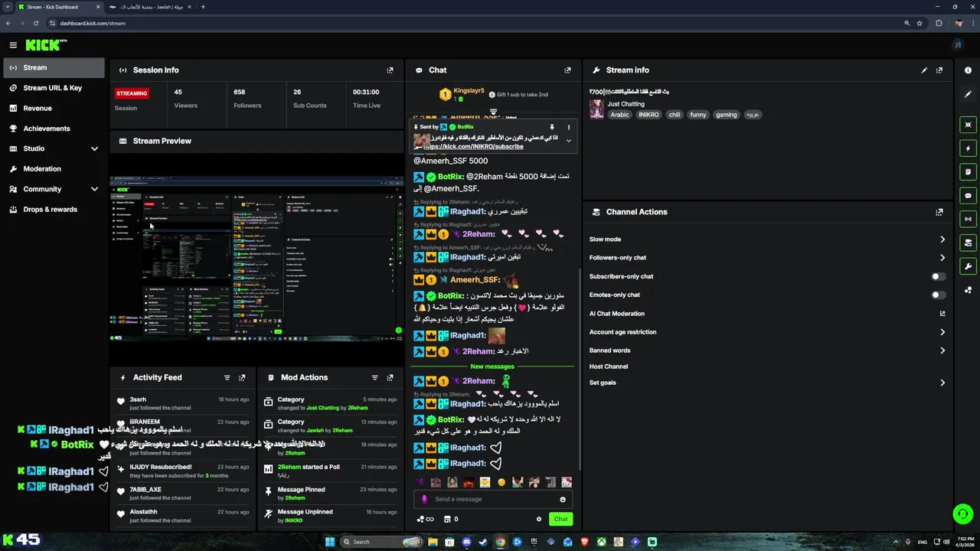Screen dimensions: 980x551
Task: Select Stream in the left sidebar
Action: coord(54,67)
